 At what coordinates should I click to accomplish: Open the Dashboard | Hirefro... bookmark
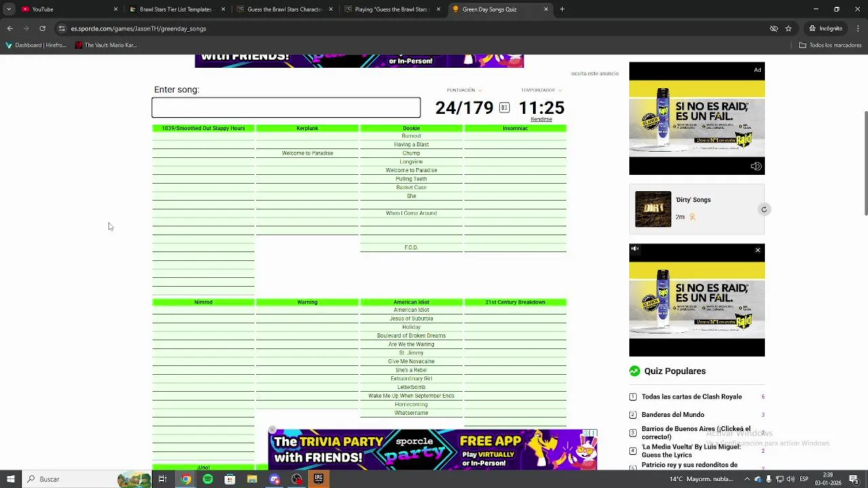[x=36, y=45]
